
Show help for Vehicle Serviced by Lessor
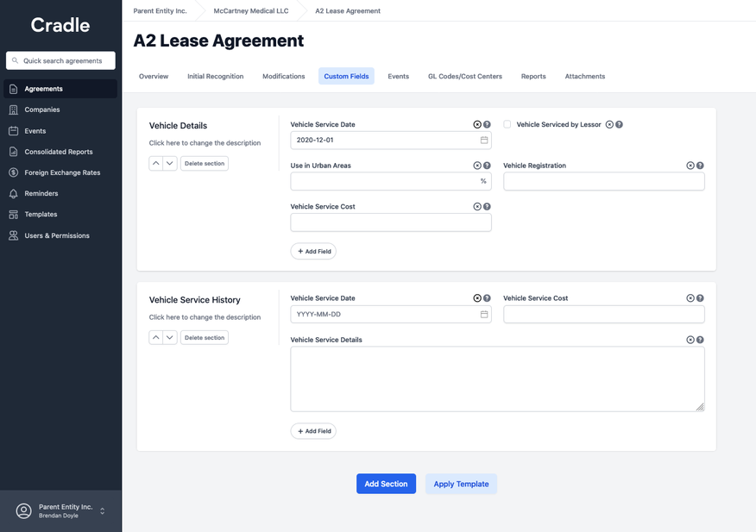click(x=619, y=124)
